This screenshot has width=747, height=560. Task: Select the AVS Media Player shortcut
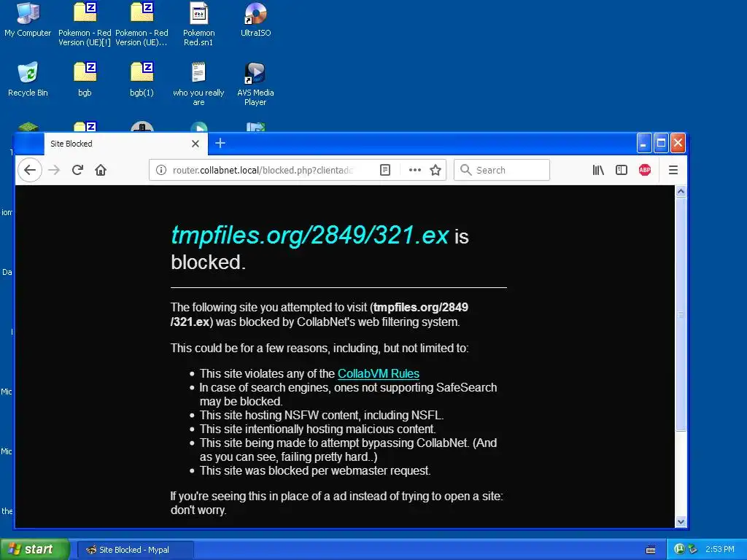pyautogui.click(x=255, y=84)
